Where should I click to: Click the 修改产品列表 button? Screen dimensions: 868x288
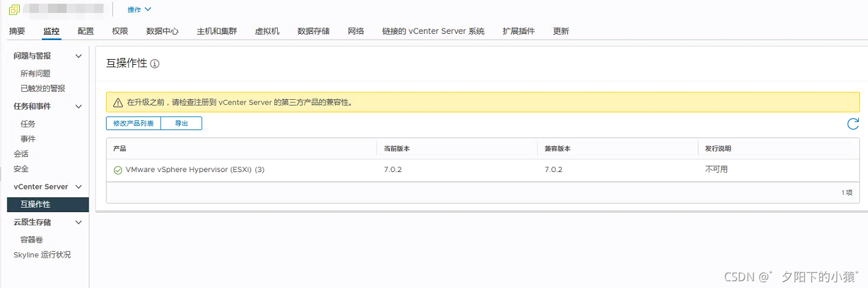[134, 123]
